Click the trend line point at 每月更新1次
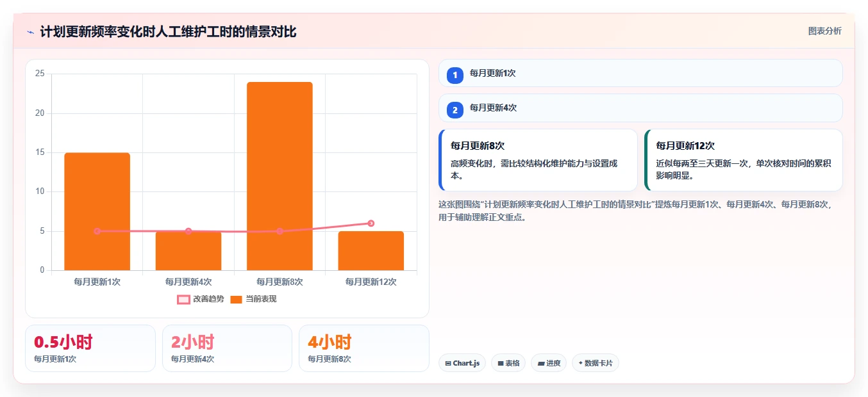Screen dimensions: 868x397 [x=97, y=231]
